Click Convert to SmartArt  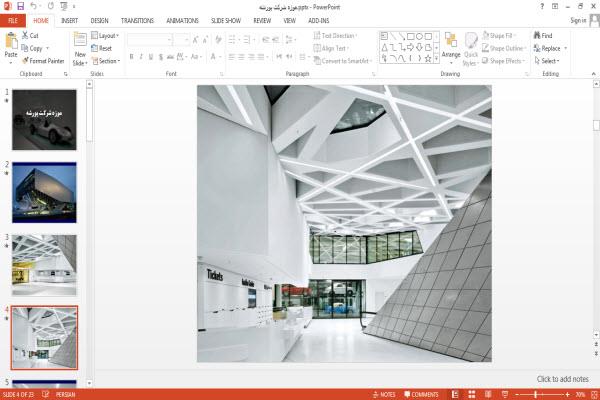[x=343, y=61]
